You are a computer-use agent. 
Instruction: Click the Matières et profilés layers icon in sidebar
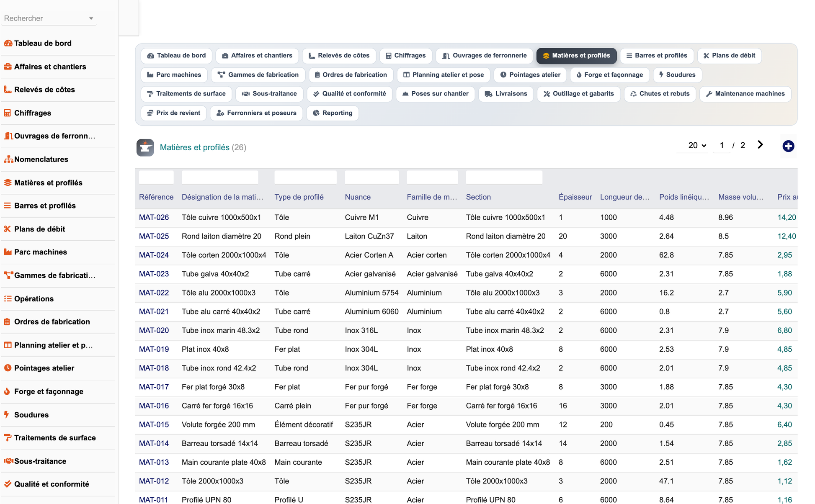coord(8,183)
